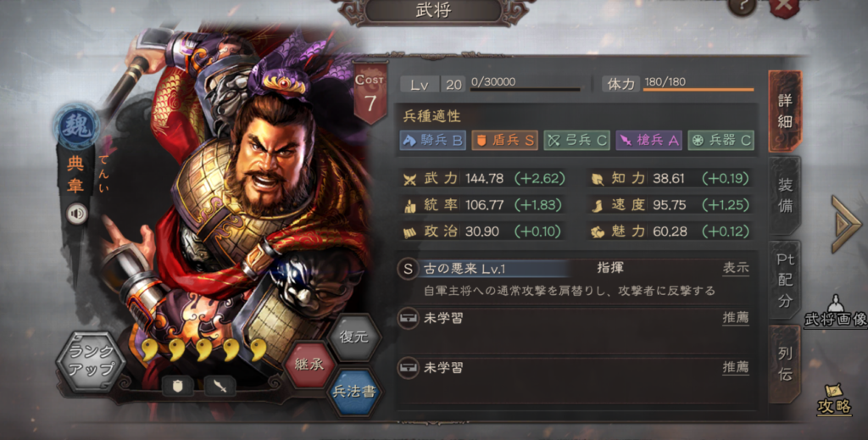The height and width of the screenshot is (440, 868).
Task: Click the shield icon below portrait
Action: [x=177, y=386]
